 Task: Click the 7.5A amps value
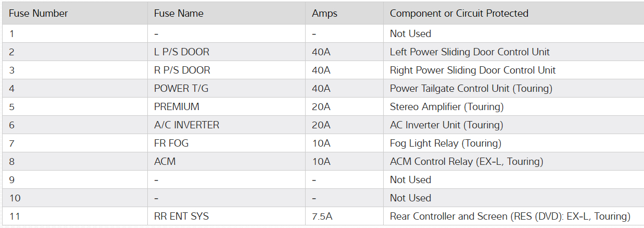point(321,216)
